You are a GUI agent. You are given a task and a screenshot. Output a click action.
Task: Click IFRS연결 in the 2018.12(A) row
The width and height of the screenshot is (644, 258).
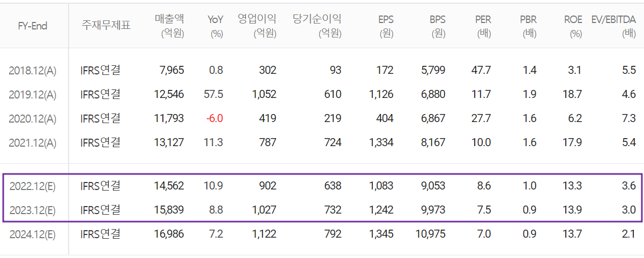(x=100, y=70)
